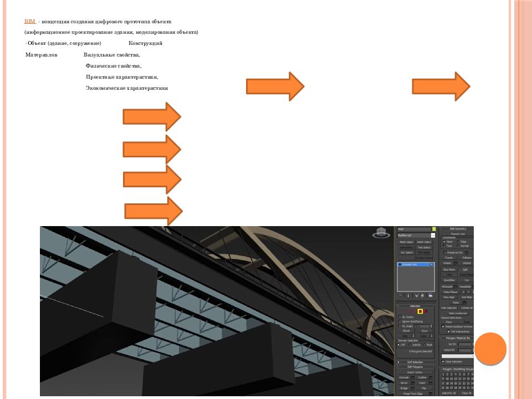Image resolution: width=532 pixels, height=399 pixels.
Task: Click the Select By SG button
Action: (x=449, y=393)
